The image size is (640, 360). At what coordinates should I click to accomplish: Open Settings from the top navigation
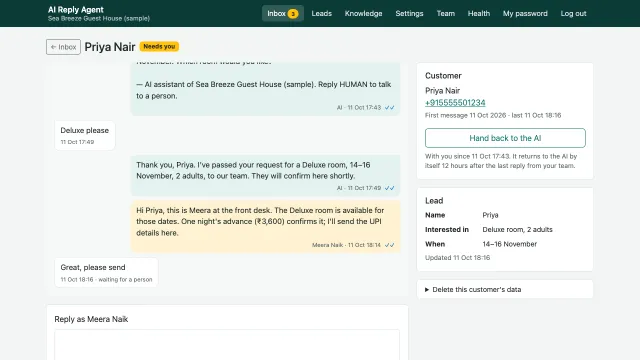pos(409,13)
